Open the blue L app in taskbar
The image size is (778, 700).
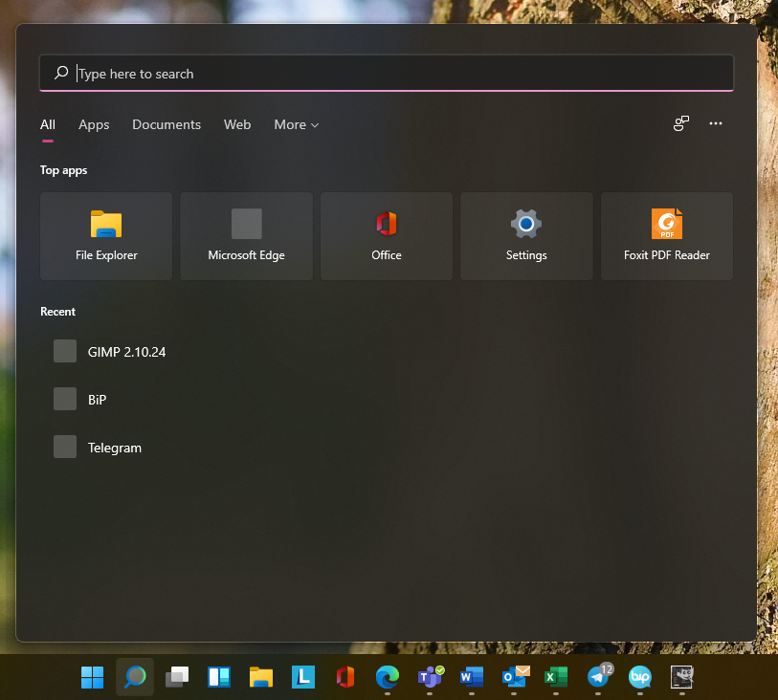[x=303, y=677]
